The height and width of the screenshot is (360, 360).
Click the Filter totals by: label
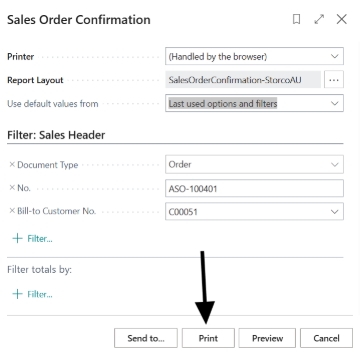pyautogui.click(x=39, y=270)
